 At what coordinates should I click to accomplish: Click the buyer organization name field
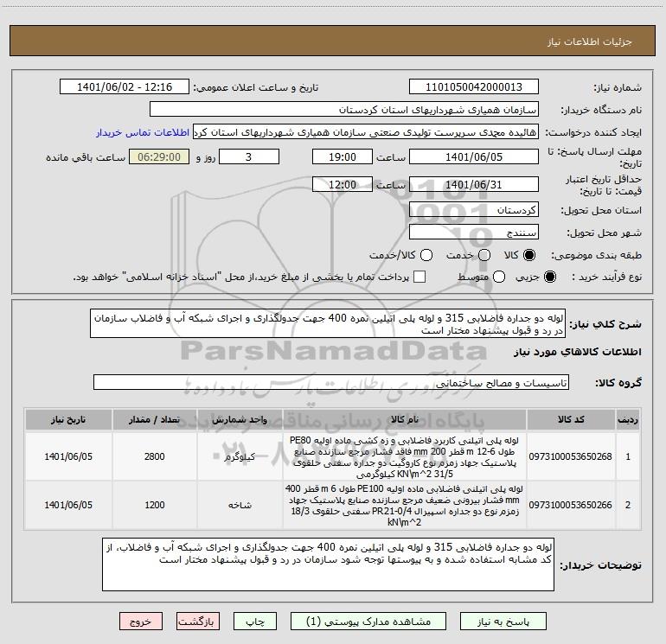click(x=344, y=110)
